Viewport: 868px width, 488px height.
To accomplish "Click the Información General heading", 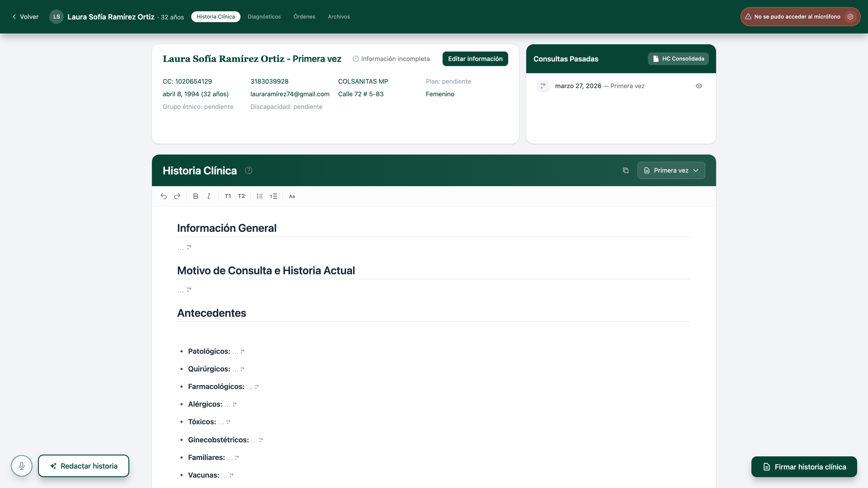I will tap(227, 228).
